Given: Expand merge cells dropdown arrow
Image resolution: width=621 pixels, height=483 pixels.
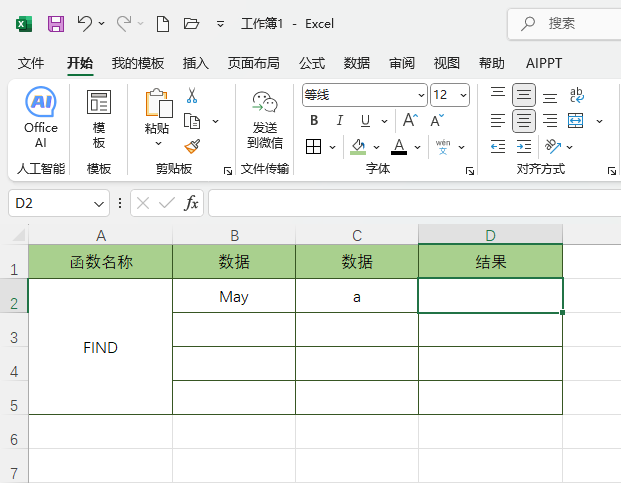Looking at the screenshot, I should [x=600, y=121].
